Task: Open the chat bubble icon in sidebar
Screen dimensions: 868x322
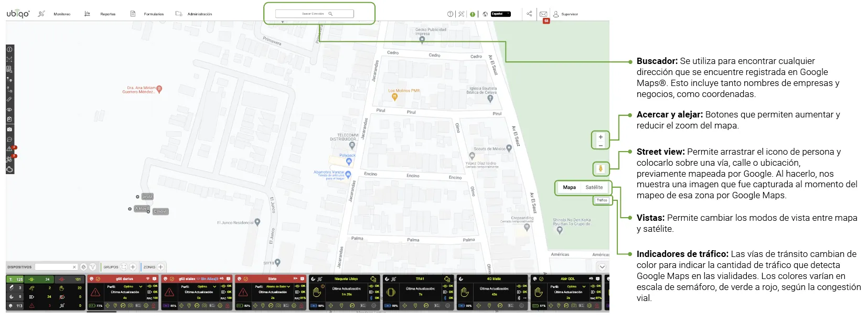Action: pos(9,139)
